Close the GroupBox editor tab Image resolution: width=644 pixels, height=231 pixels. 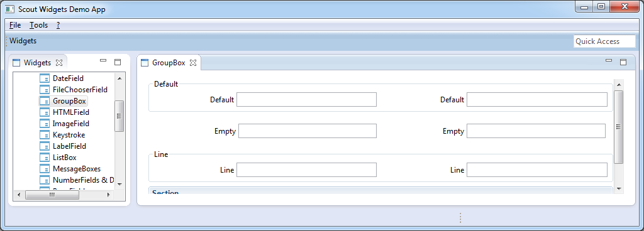[x=193, y=63]
